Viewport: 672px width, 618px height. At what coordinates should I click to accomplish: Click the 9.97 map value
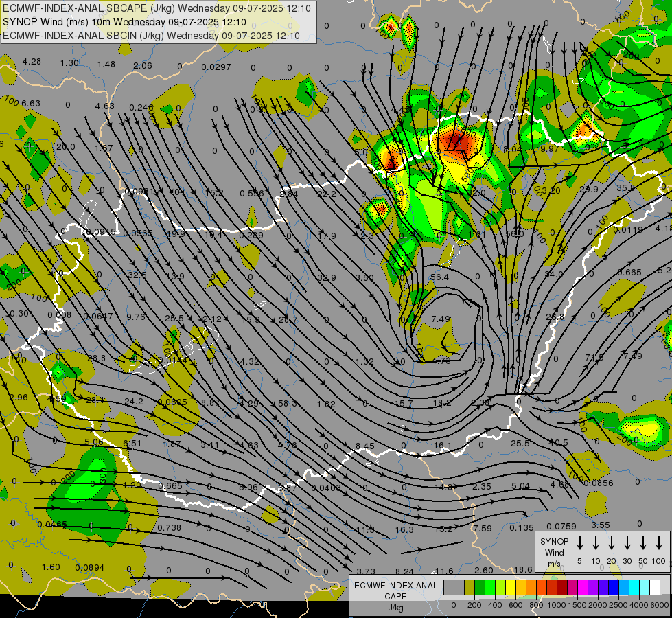point(550,149)
